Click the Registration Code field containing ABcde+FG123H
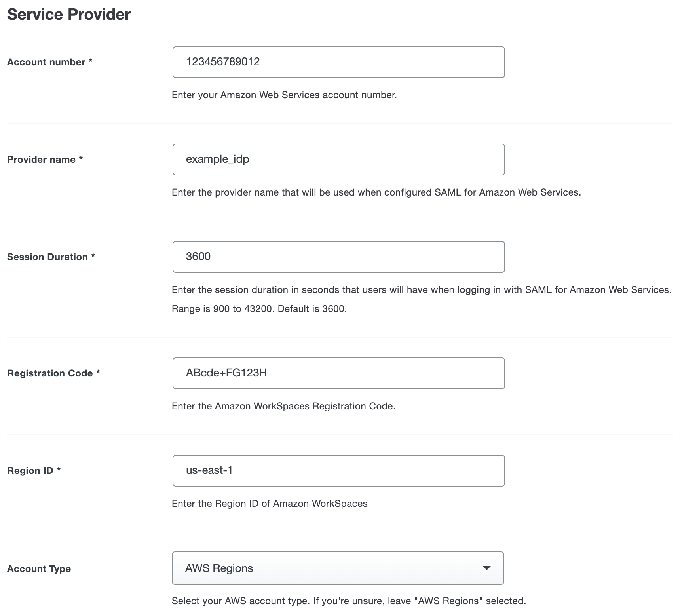This screenshot has height=616, width=680. [x=338, y=373]
